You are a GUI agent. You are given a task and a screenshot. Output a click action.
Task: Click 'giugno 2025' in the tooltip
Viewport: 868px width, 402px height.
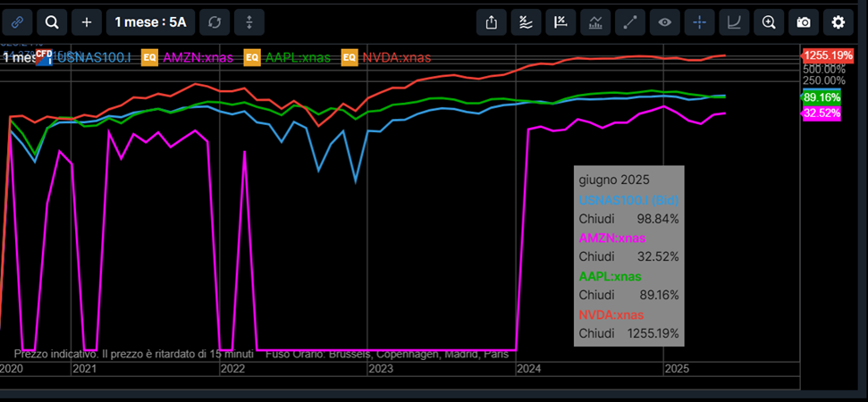[614, 180]
